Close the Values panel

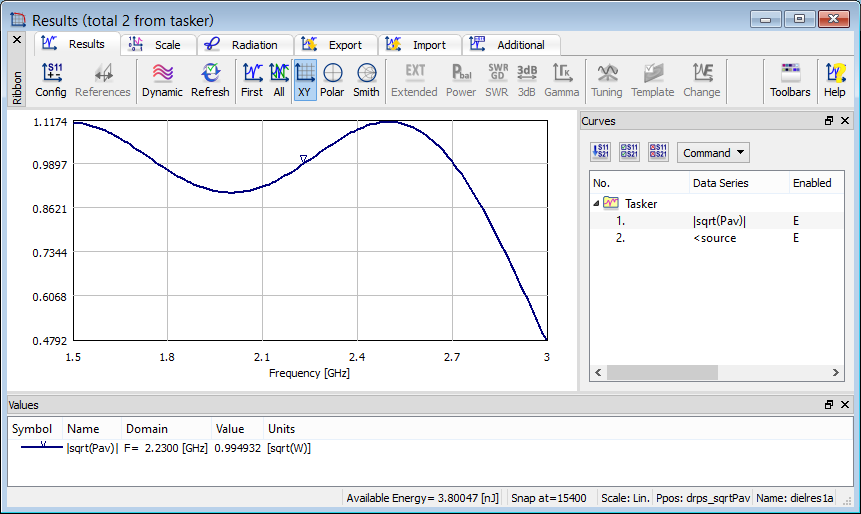[x=845, y=404]
